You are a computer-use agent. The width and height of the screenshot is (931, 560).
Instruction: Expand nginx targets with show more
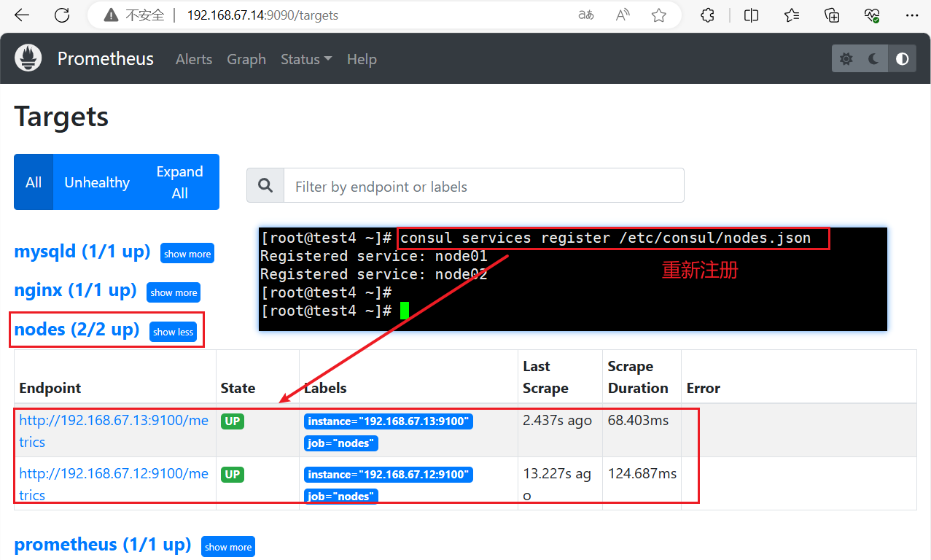point(174,292)
